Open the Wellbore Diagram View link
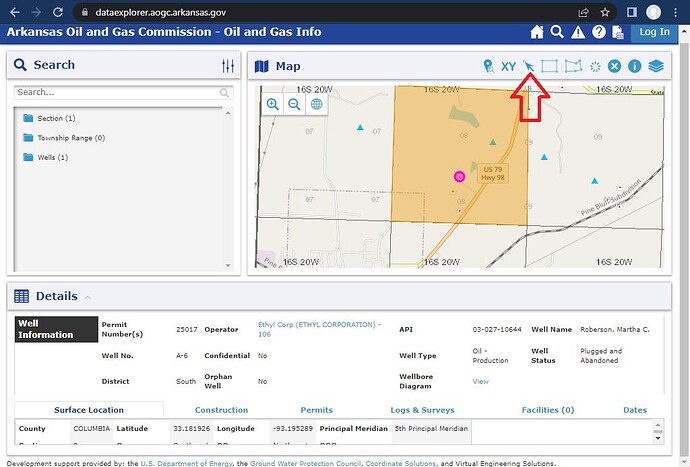Image resolution: width=690 pixels, height=467 pixels. tap(481, 381)
